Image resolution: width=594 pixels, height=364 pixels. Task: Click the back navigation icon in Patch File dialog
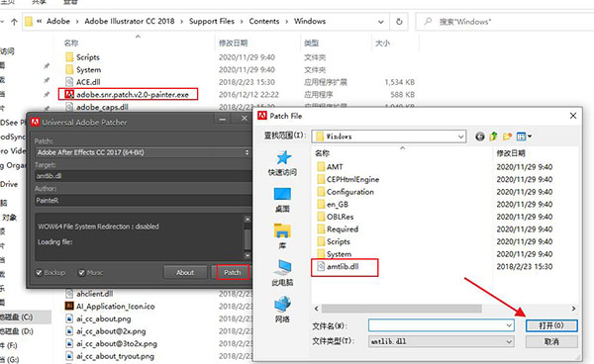480,136
